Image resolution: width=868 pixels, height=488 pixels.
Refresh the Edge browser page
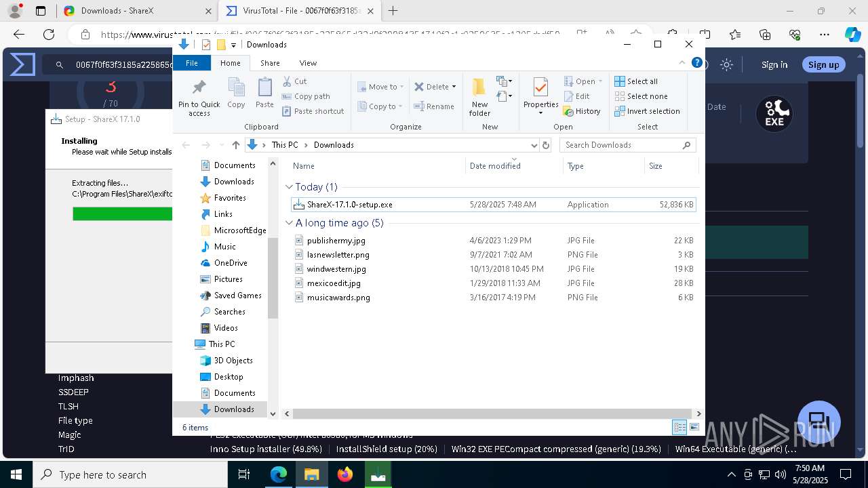(49, 35)
